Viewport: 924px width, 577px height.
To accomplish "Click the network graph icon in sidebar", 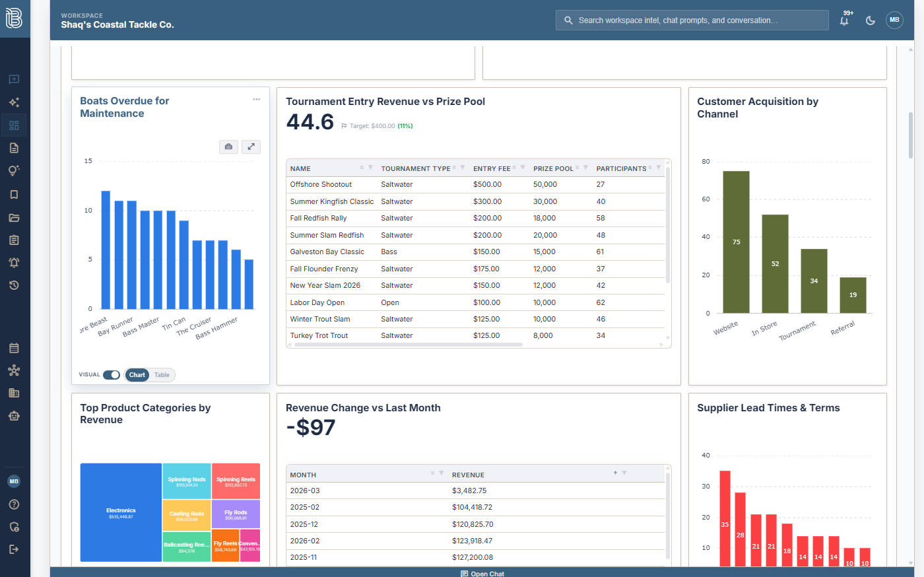I will tap(14, 370).
